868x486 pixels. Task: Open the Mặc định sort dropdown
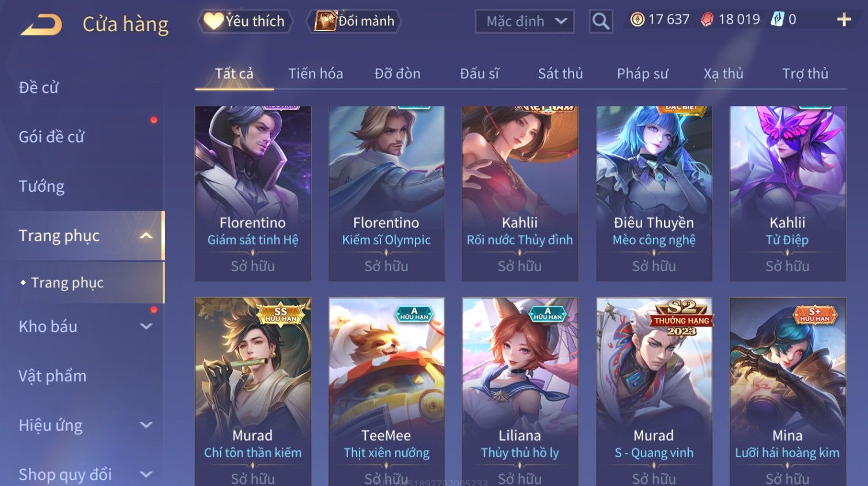click(524, 21)
